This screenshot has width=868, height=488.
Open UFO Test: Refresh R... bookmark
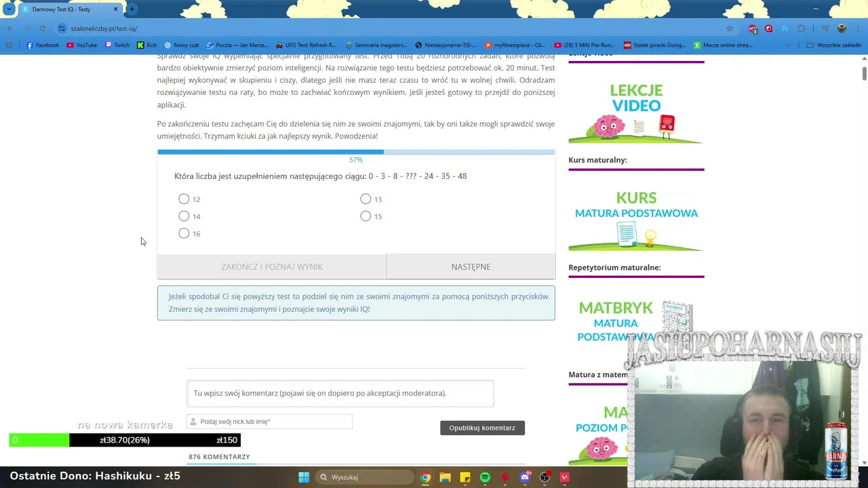pyautogui.click(x=306, y=45)
